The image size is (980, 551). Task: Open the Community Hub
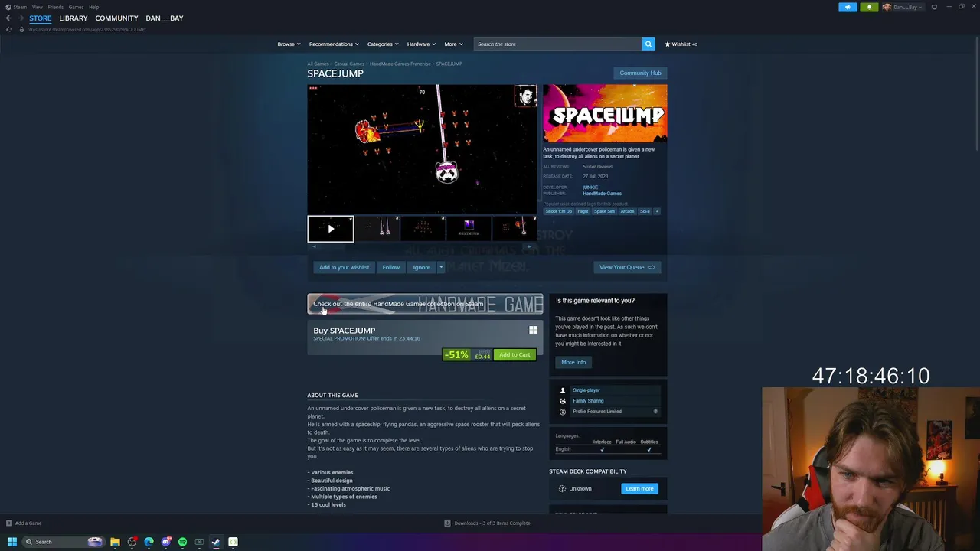click(x=640, y=73)
